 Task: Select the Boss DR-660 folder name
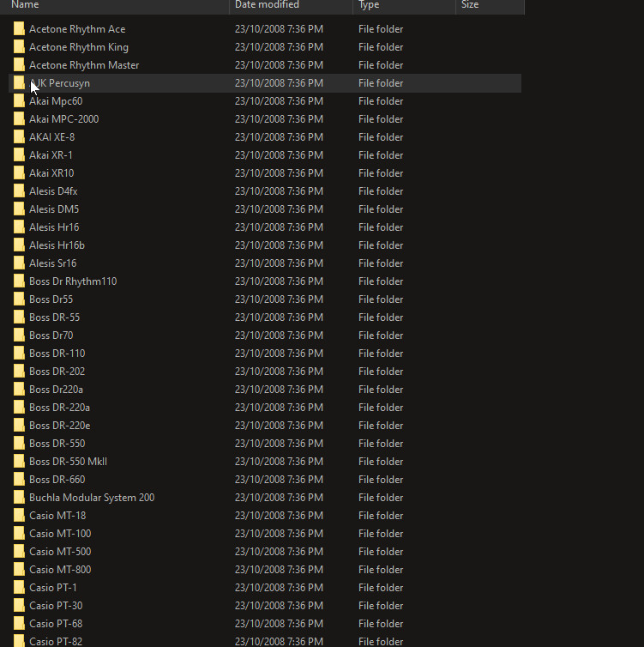coord(57,480)
